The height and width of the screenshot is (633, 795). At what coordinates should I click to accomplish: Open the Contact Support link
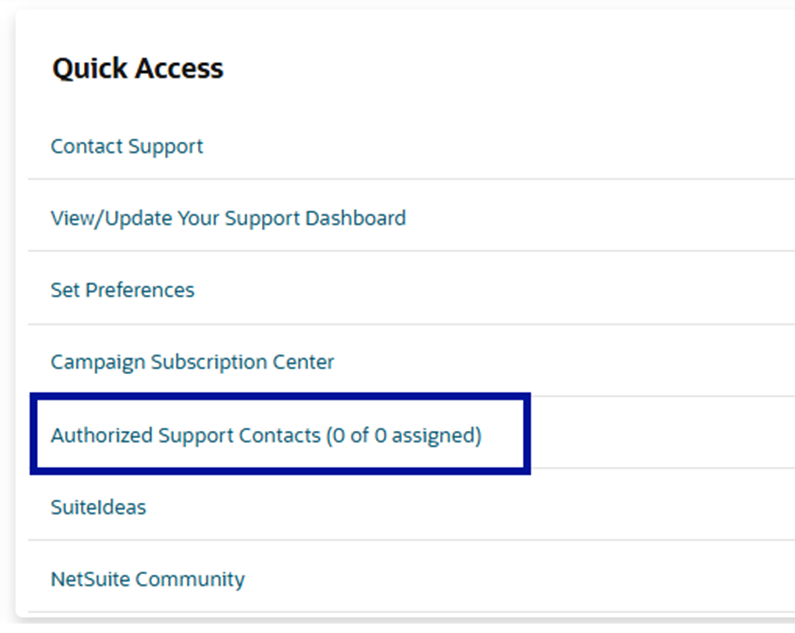[127, 146]
